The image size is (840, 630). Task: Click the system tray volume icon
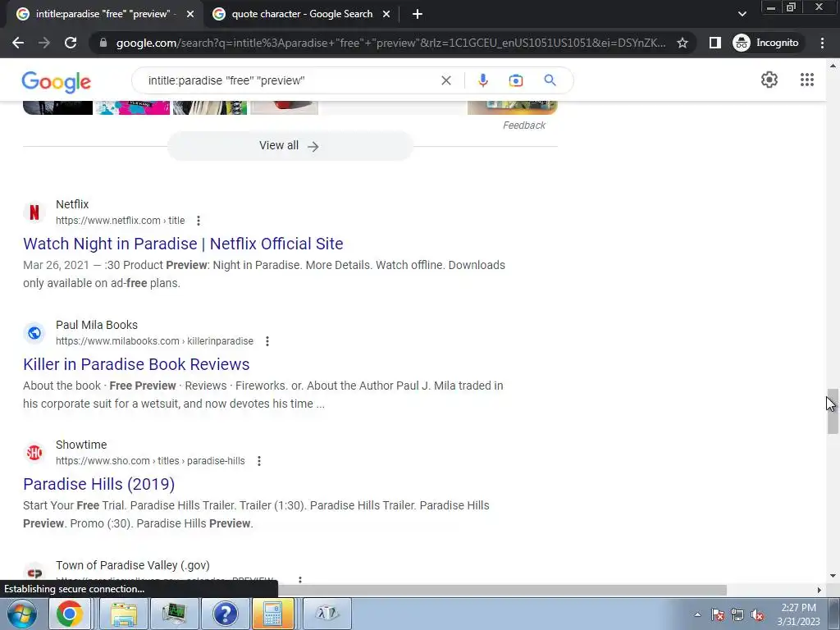pyautogui.click(x=757, y=615)
